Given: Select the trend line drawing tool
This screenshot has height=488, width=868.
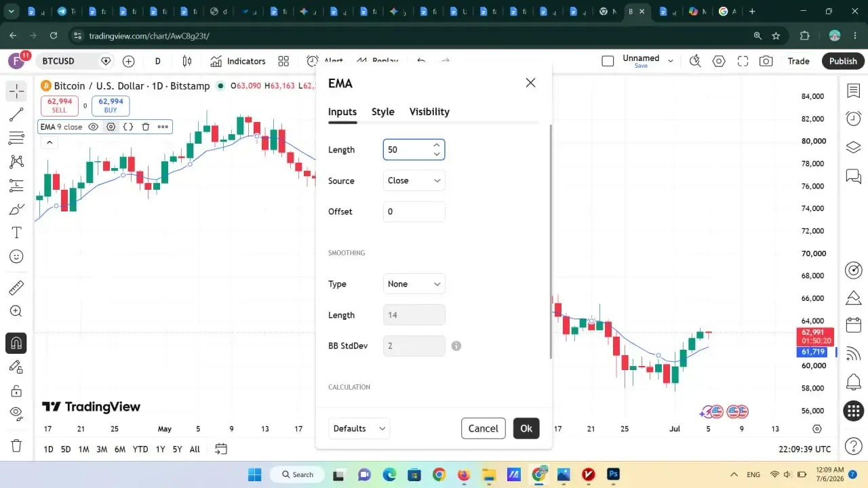Looking at the screenshot, I should 16,115.
